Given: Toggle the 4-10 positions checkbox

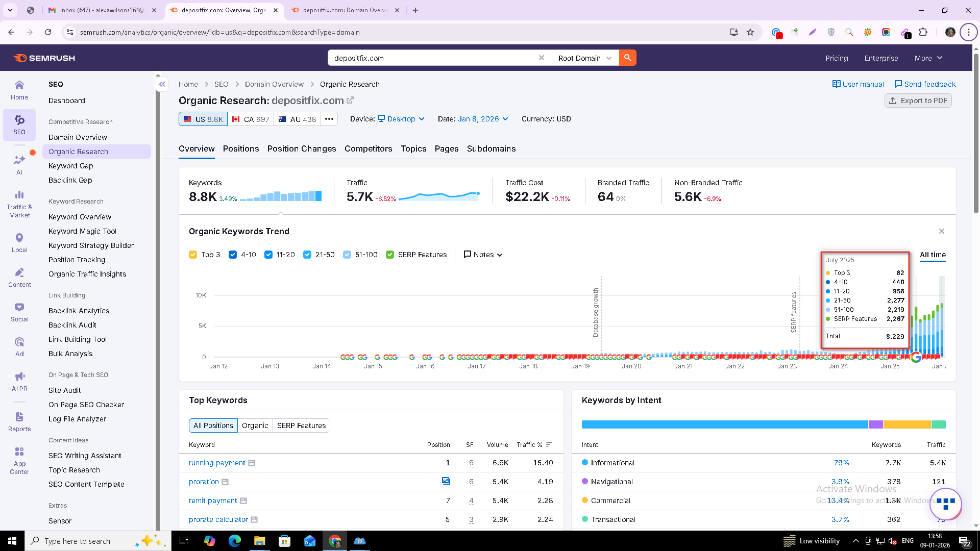Looking at the screenshot, I should [233, 255].
